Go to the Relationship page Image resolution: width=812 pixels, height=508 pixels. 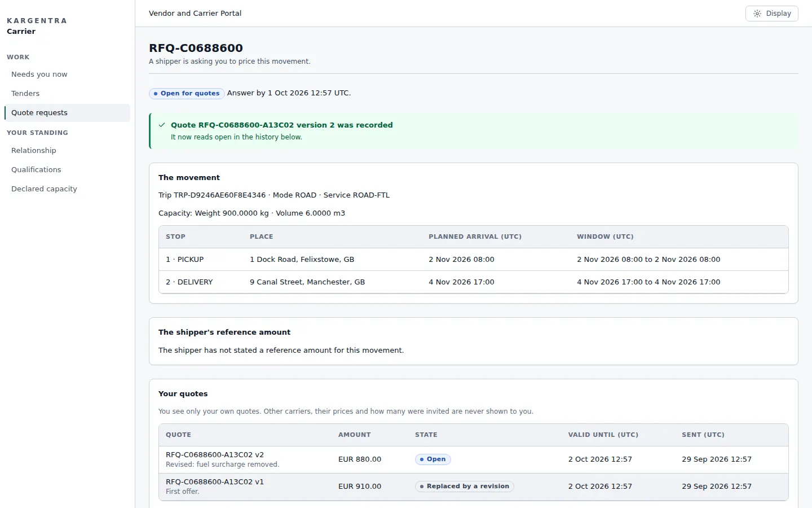67,150
